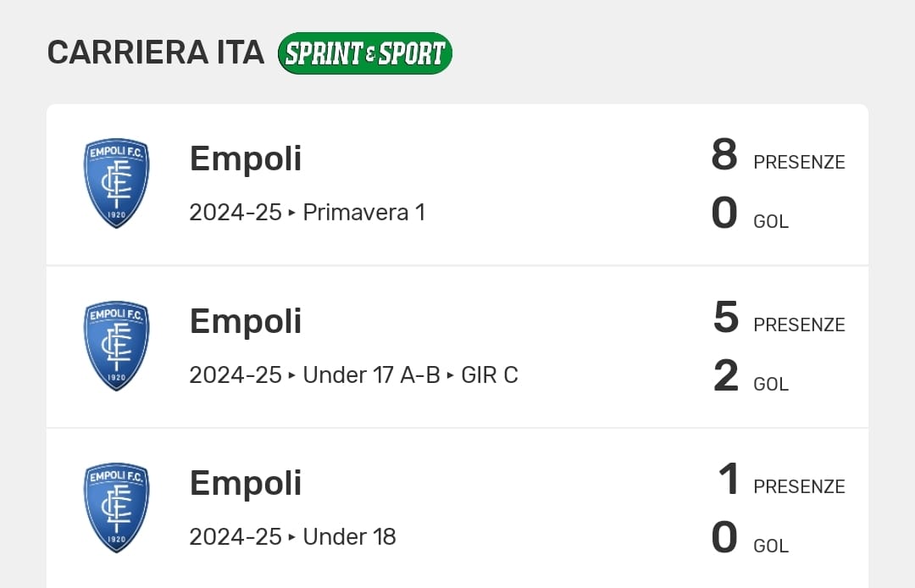This screenshot has height=588, width=915.
Task: Select the 2024-25 Under 18 competition text
Action: click(x=292, y=536)
